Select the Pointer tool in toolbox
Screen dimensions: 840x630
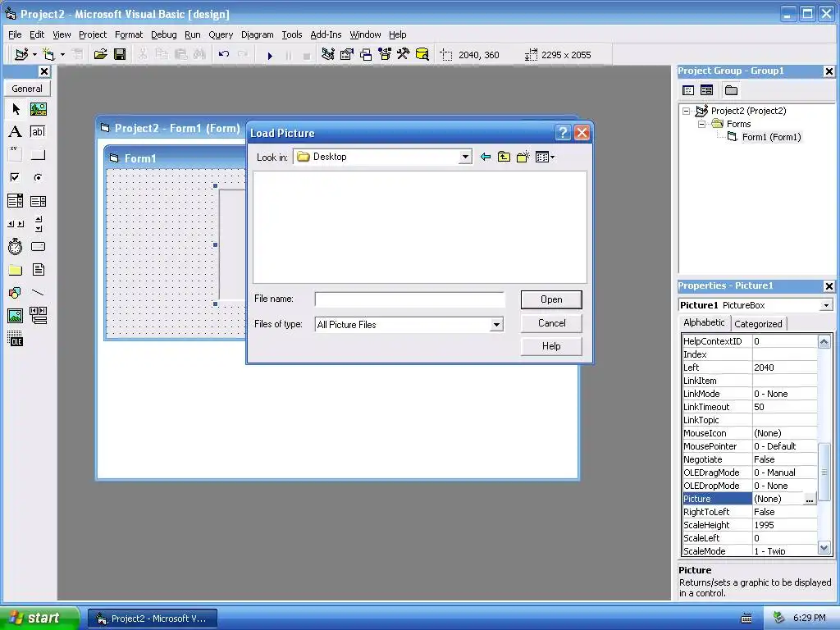click(16, 109)
